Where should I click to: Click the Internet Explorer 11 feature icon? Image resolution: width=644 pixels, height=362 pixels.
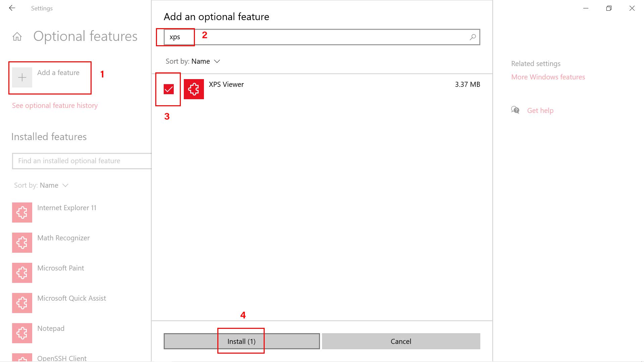[x=22, y=213]
